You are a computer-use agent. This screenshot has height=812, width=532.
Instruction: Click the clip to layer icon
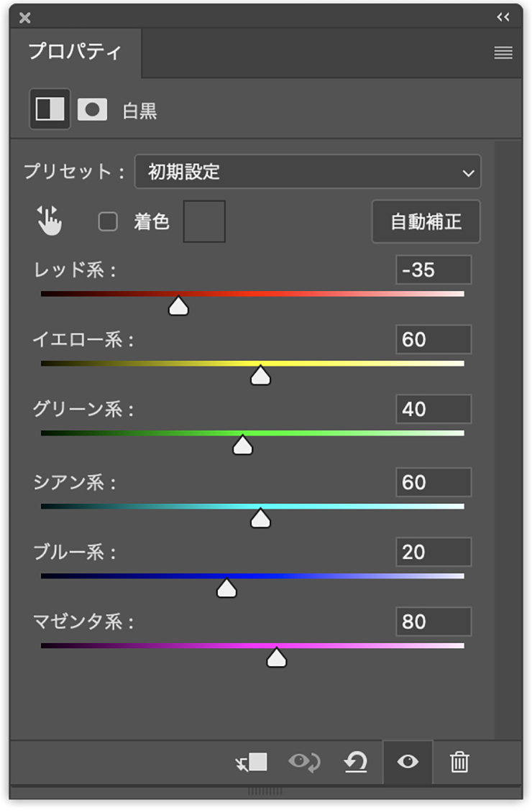click(x=252, y=762)
